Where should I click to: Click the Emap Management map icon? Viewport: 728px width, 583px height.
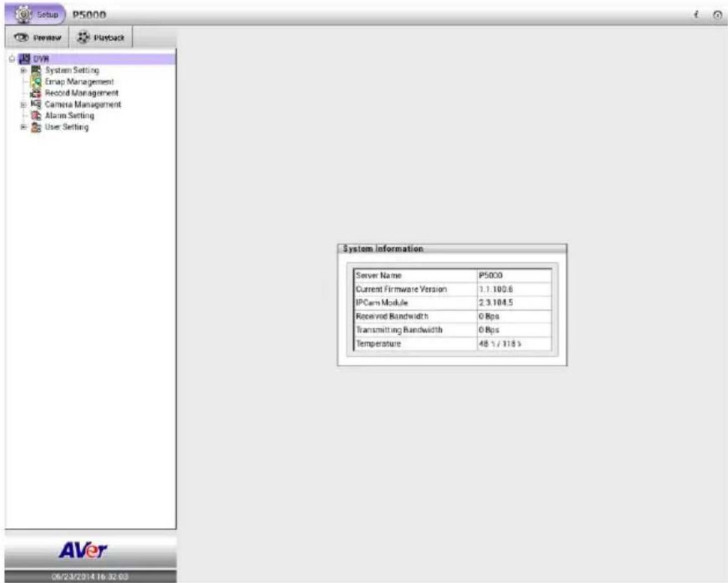[36, 81]
